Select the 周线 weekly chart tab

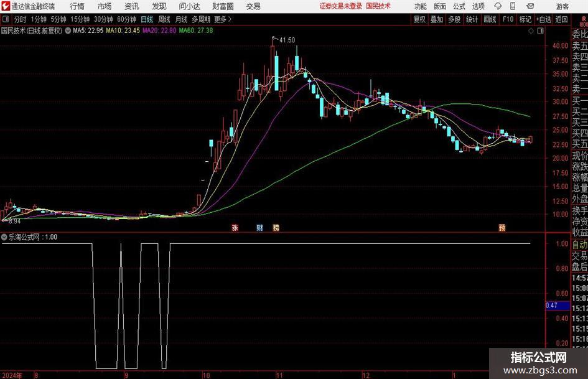click(x=164, y=19)
